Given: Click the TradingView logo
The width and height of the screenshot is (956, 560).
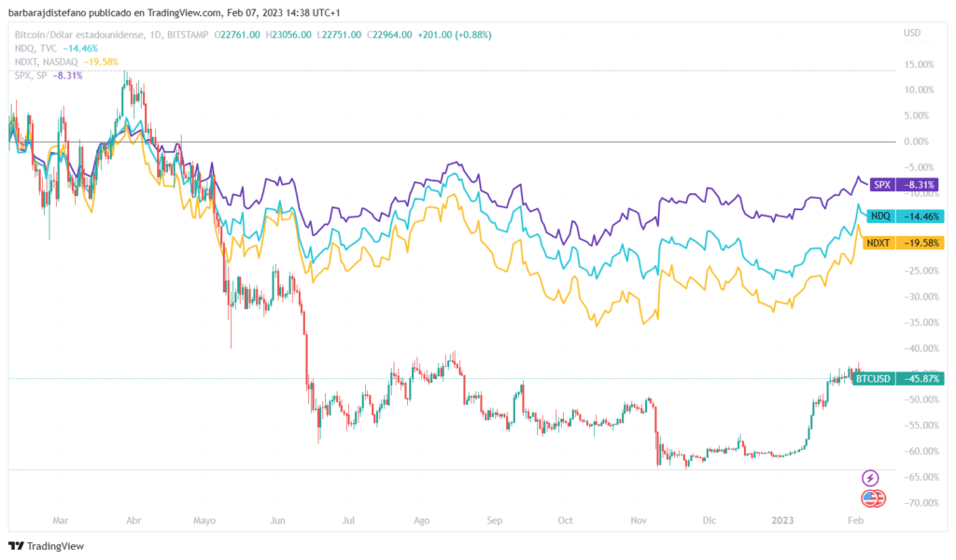Looking at the screenshot, I should tap(45, 546).
